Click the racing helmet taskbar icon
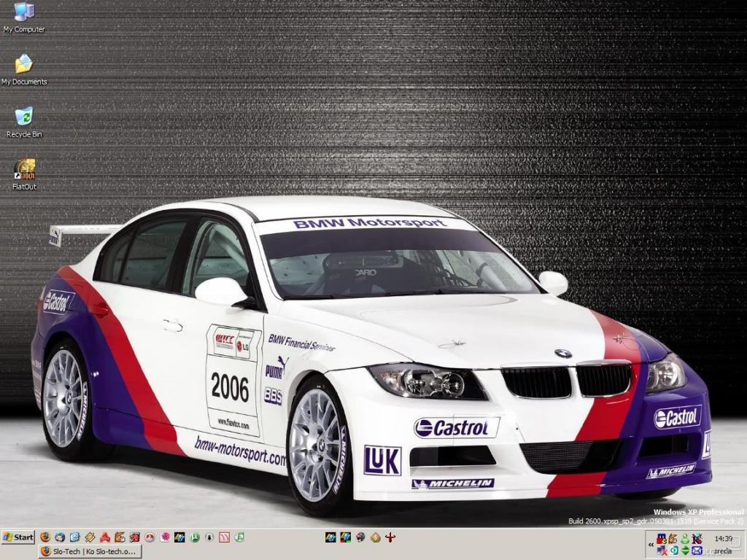747x560 pixels. pos(360,537)
